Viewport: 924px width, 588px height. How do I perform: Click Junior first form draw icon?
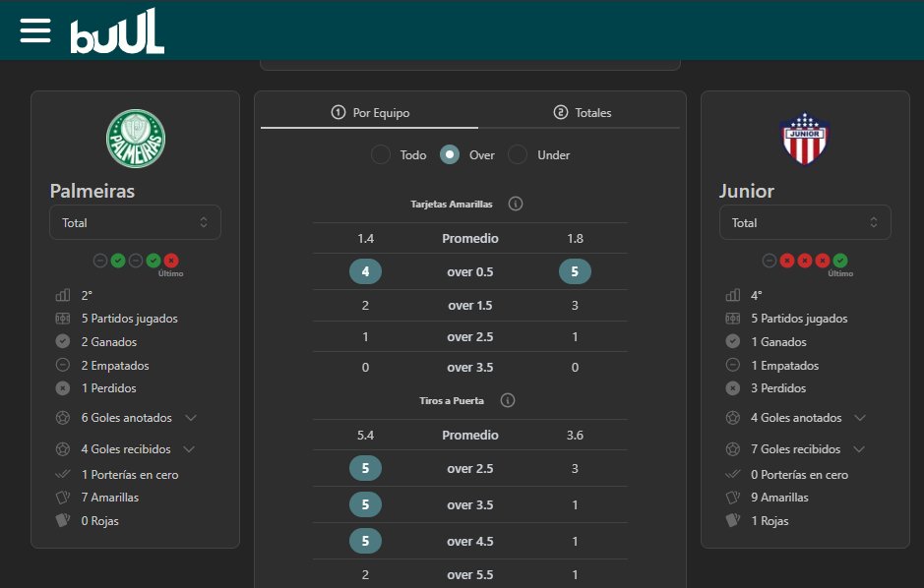click(x=770, y=261)
